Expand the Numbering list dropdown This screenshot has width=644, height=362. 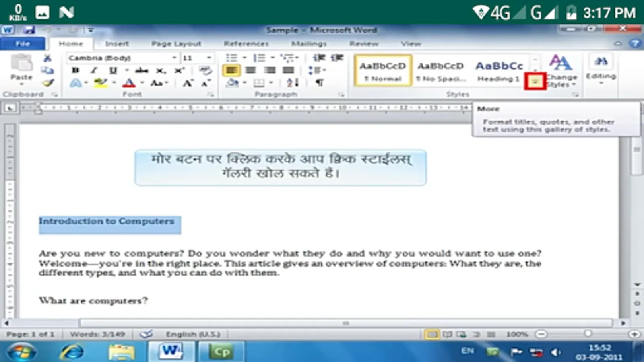272,58
